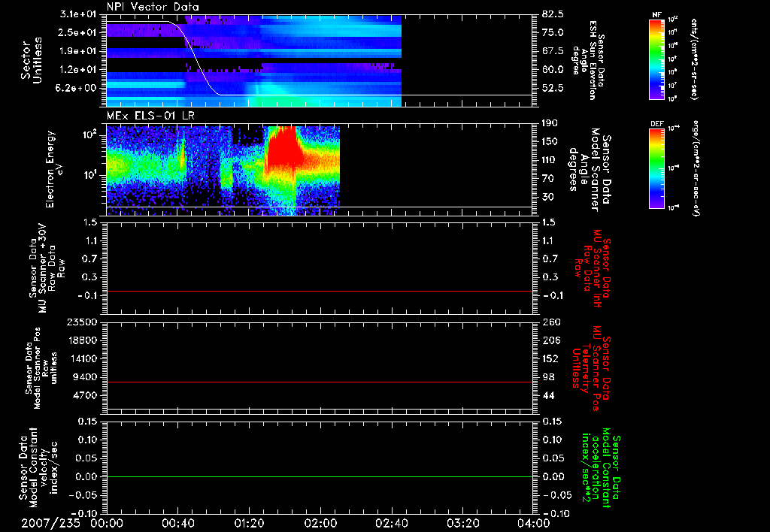Click the "206" telemetry axis tick
770x532 pixels.
(x=551, y=340)
